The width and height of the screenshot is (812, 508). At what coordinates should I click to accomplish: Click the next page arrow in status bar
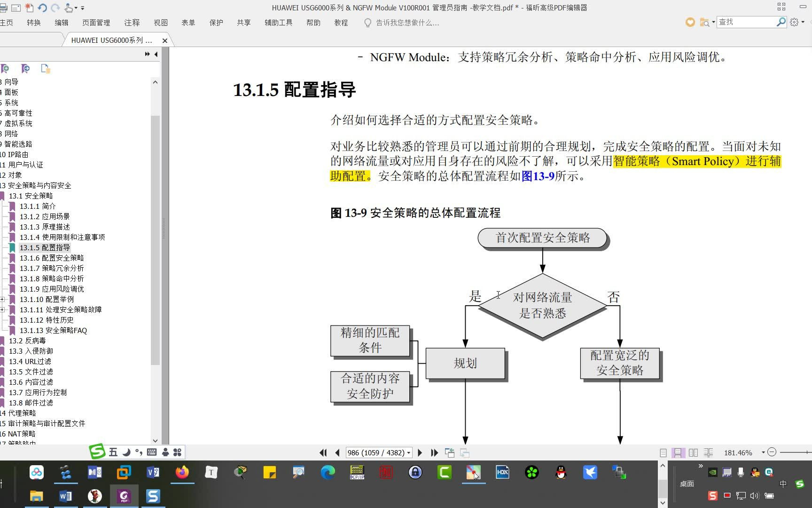420,452
